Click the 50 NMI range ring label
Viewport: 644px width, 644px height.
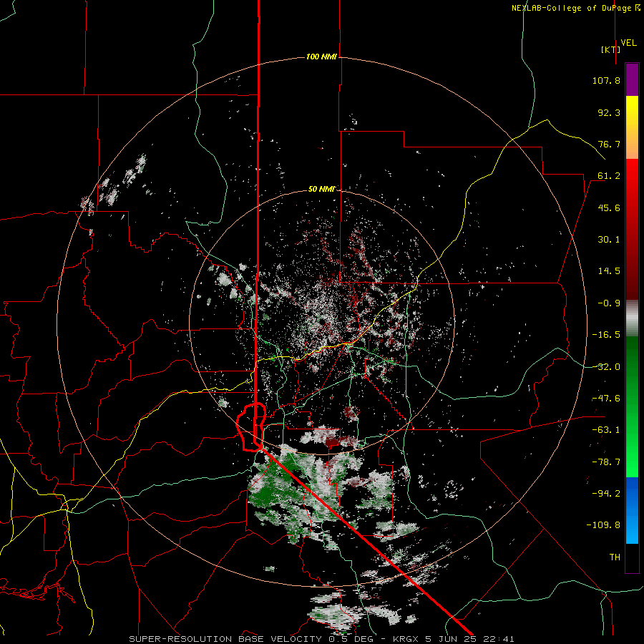pyautogui.click(x=321, y=189)
